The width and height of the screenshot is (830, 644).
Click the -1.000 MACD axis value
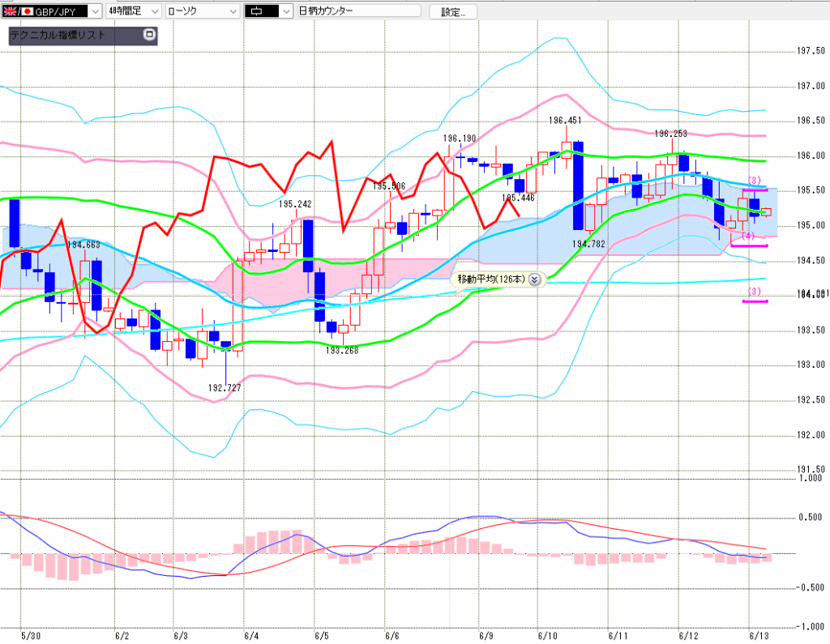(x=810, y=627)
